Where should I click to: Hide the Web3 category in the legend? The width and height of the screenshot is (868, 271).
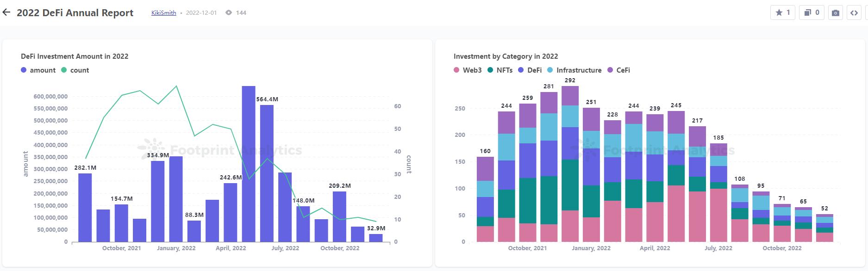468,70
